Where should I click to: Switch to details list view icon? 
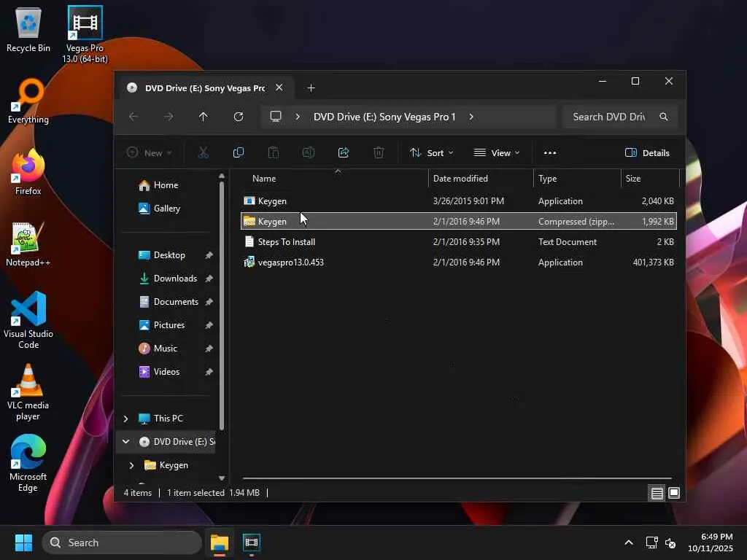pos(657,493)
